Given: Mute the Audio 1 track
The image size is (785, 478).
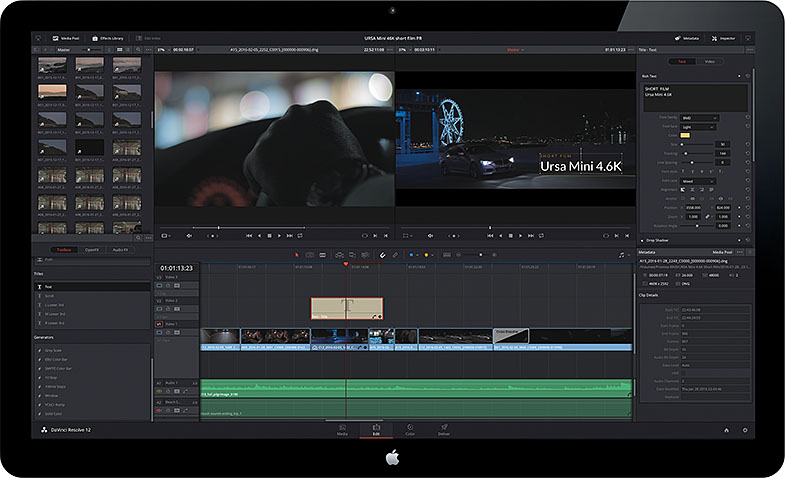Looking at the screenshot, I should 159,391.
